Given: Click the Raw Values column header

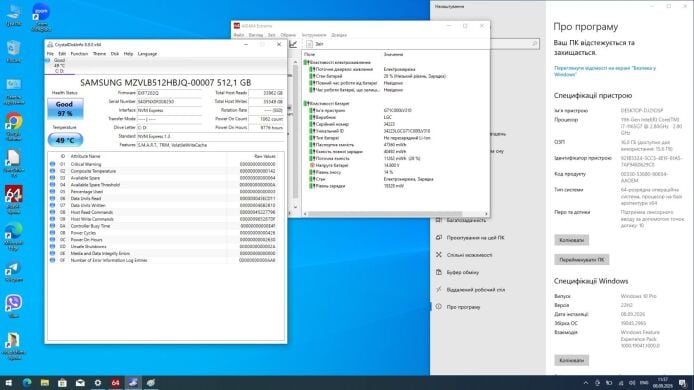Looking at the screenshot, I should pyautogui.click(x=265, y=156).
